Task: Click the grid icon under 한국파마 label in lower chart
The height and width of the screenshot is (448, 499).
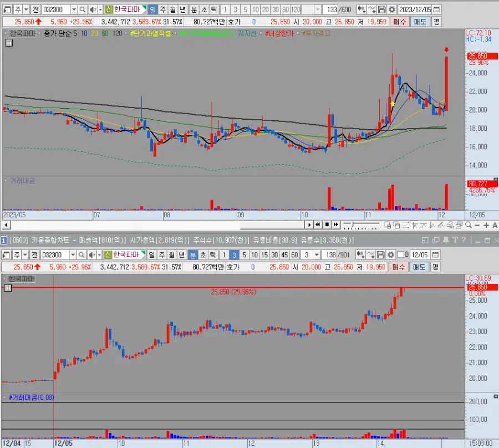Action: pos(8,288)
